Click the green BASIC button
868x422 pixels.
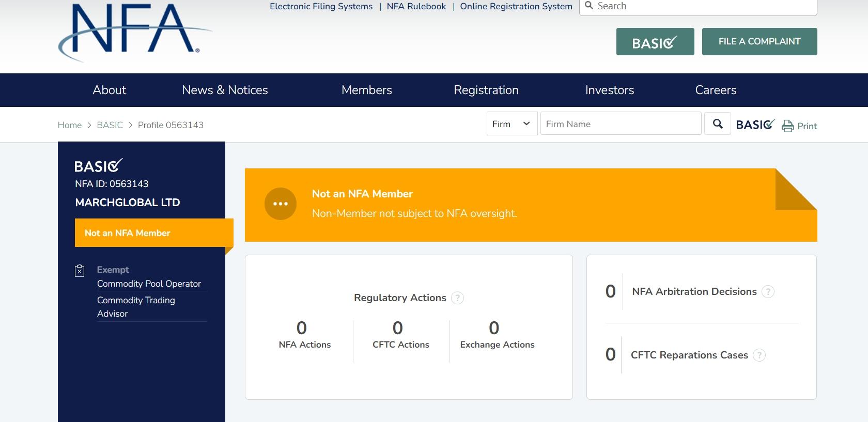point(655,41)
